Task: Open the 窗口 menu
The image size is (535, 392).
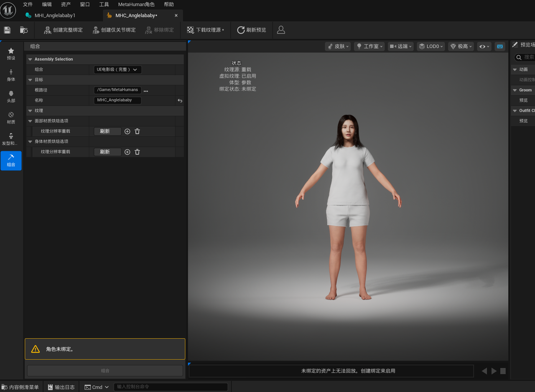Action: click(x=85, y=4)
